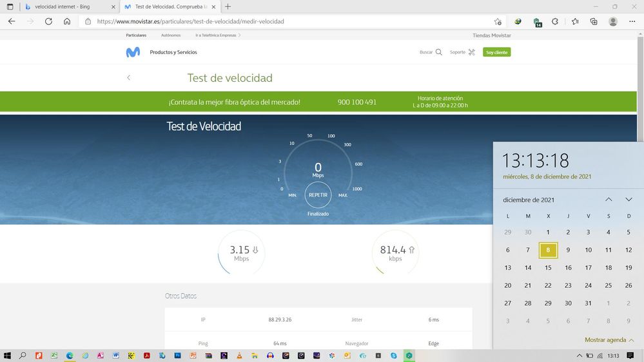Click the green Soy cliente button

[496, 52]
